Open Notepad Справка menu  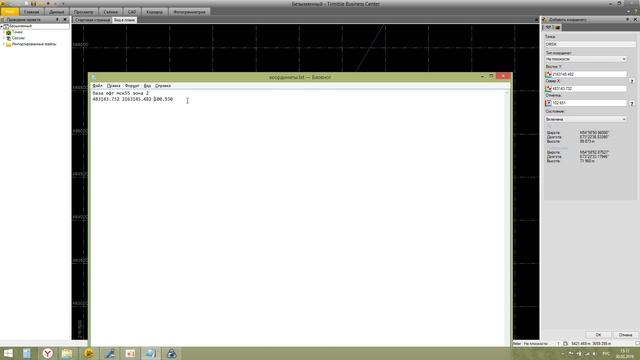coord(163,86)
